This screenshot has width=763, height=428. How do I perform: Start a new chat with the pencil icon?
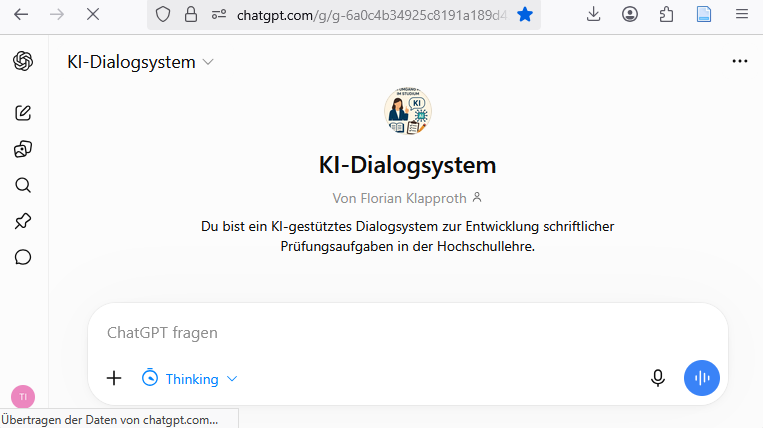[x=23, y=113]
